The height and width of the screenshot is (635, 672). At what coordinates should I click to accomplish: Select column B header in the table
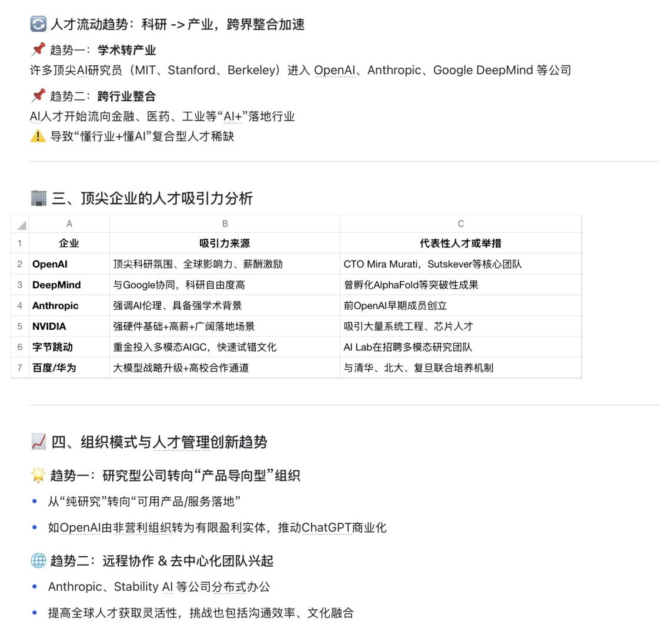[225, 223]
